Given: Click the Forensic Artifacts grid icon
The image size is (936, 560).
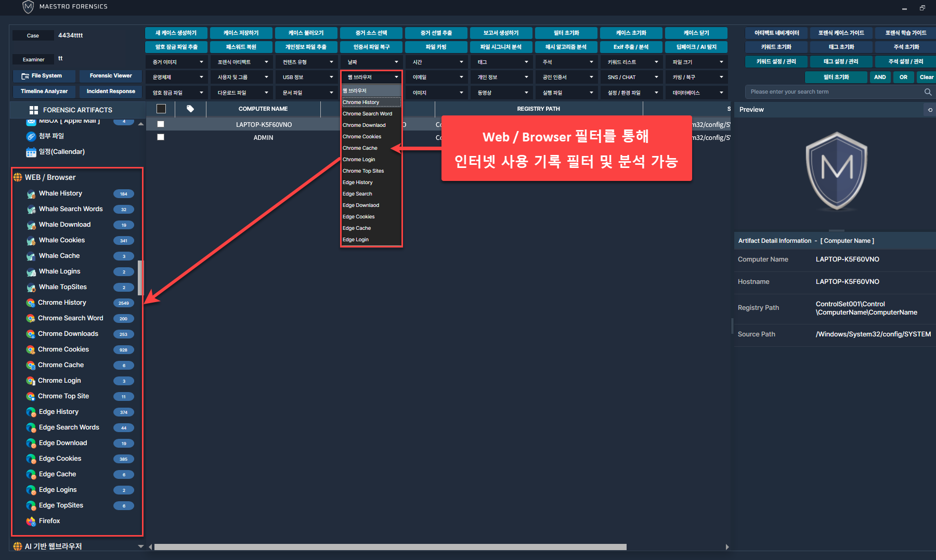Looking at the screenshot, I should [x=34, y=110].
